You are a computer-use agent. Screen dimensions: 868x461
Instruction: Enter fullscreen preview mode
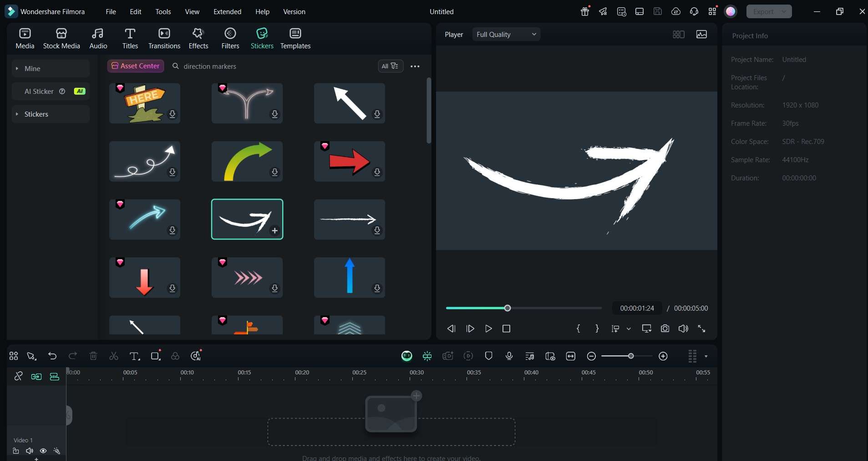tap(701, 328)
